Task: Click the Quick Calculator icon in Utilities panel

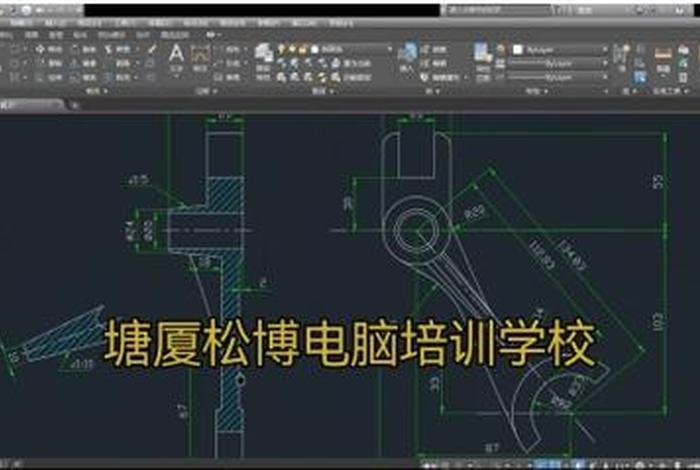Action: [683, 78]
